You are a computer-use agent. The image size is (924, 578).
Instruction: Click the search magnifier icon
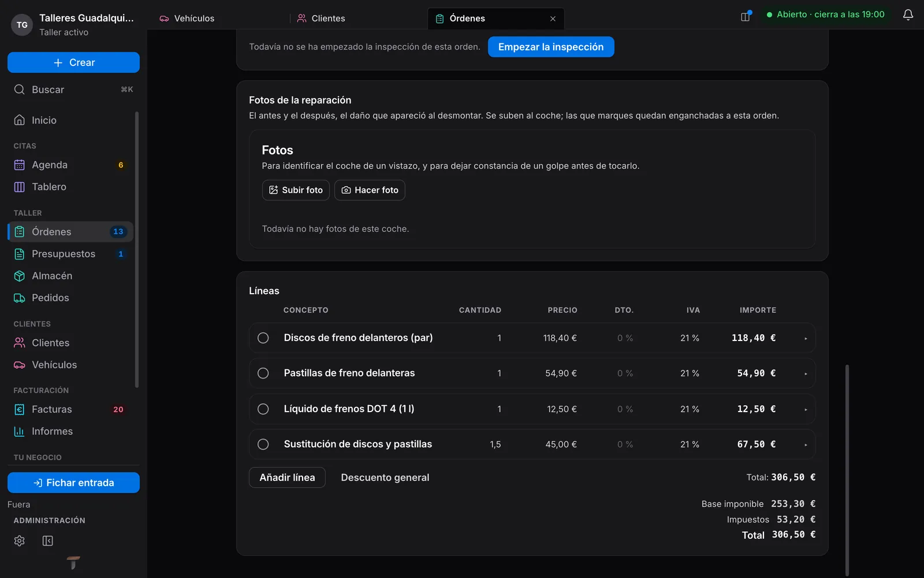[20, 90]
